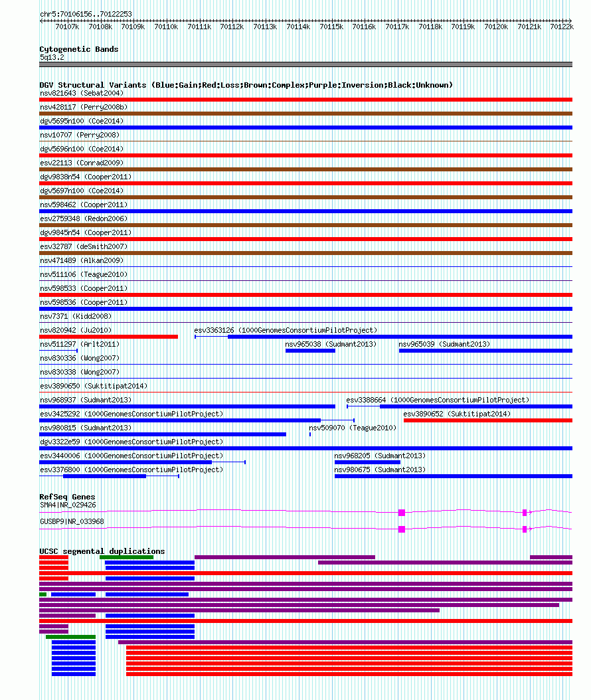Select nsv598536 (Cooper2011) label
The height and width of the screenshot is (700, 591).
tap(84, 302)
